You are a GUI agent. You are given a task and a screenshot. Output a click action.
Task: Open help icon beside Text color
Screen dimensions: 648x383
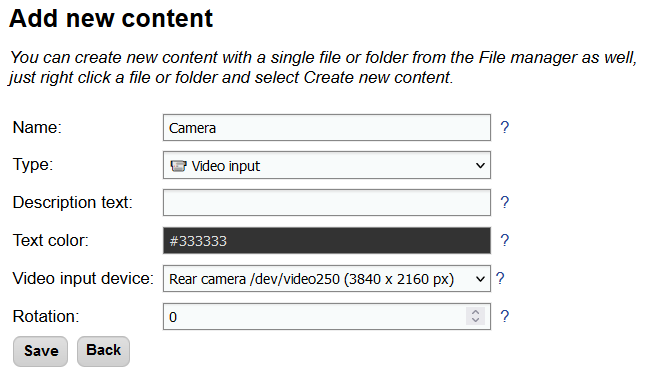(505, 240)
